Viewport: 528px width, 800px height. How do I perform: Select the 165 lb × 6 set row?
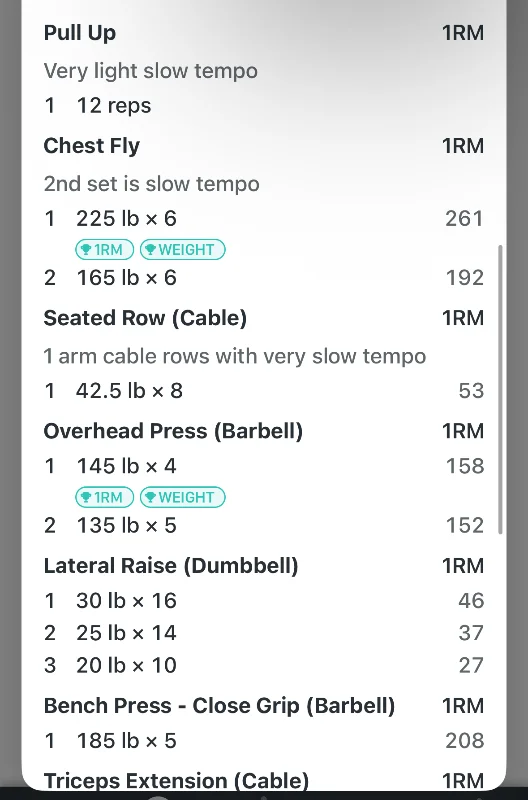tap(264, 278)
